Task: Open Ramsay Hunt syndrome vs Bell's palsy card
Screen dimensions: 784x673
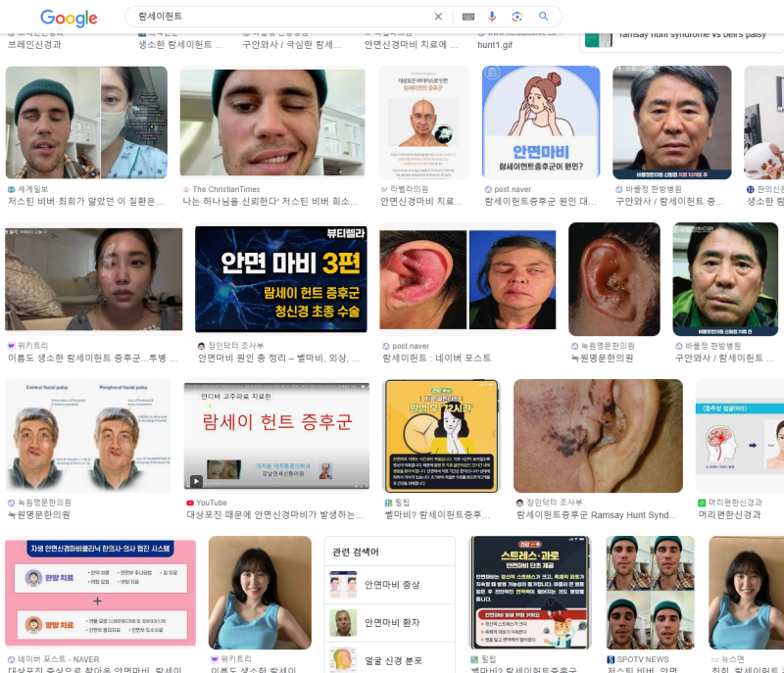Action: 681,41
